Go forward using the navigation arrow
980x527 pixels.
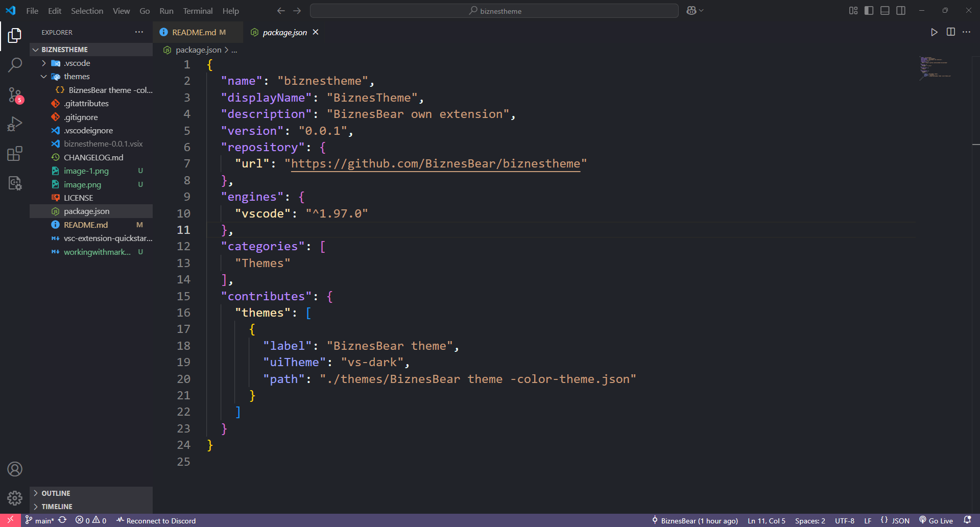pyautogui.click(x=297, y=11)
